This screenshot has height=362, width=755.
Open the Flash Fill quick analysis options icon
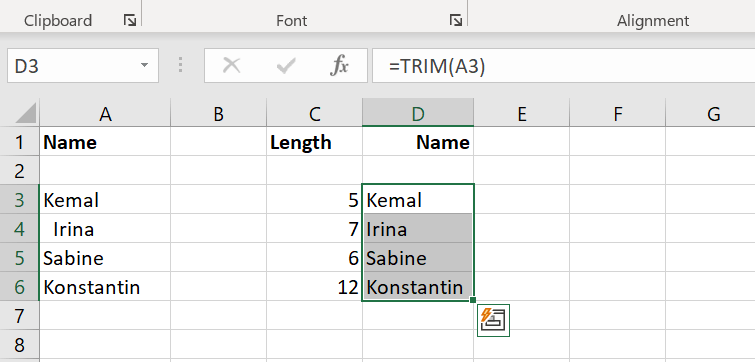[x=493, y=320]
